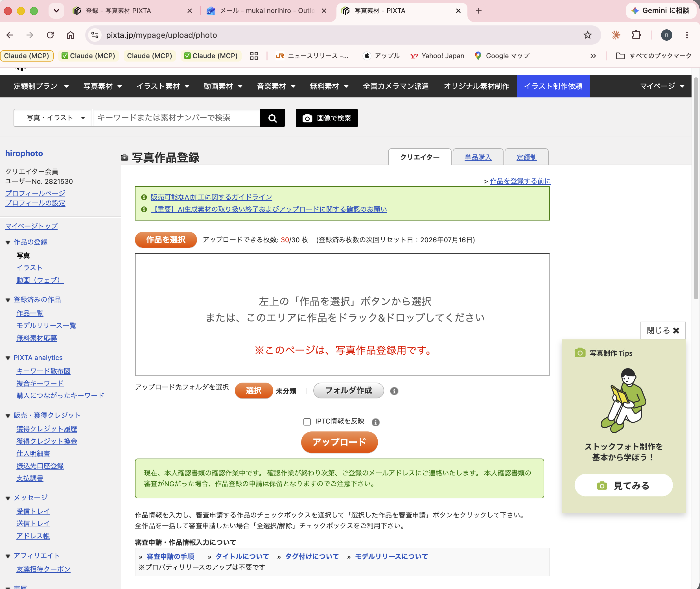Click the orange アップロード button
Screen dimensions: 700x589
[x=339, y=442]
